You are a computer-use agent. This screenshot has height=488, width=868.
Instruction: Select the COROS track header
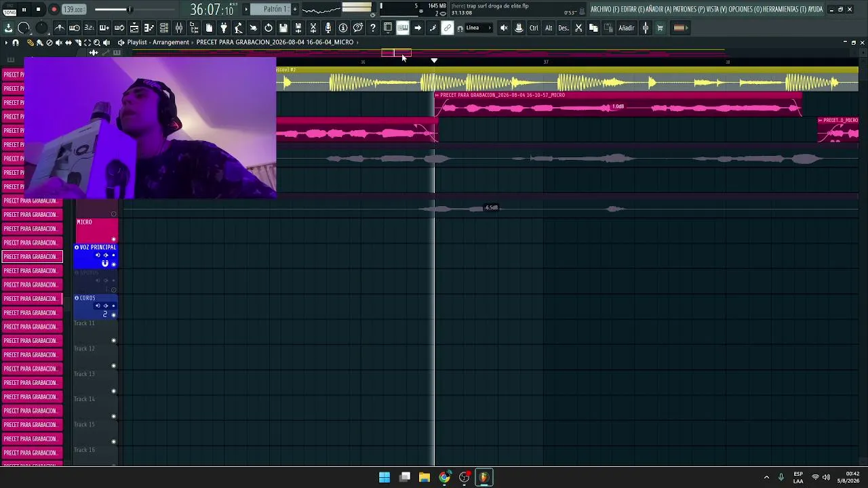96,306
